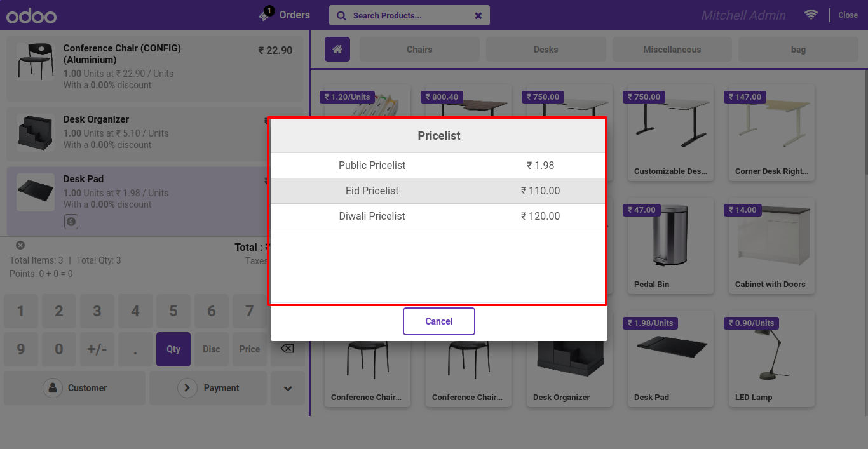Click the Payment arrow icon
This screenshot has height=449, width=868.
coord(187,388)
